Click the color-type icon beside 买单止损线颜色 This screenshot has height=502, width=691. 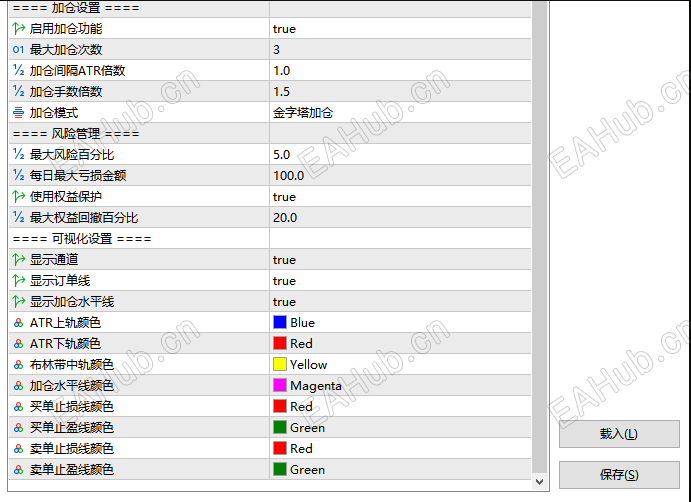coord(19,406)
